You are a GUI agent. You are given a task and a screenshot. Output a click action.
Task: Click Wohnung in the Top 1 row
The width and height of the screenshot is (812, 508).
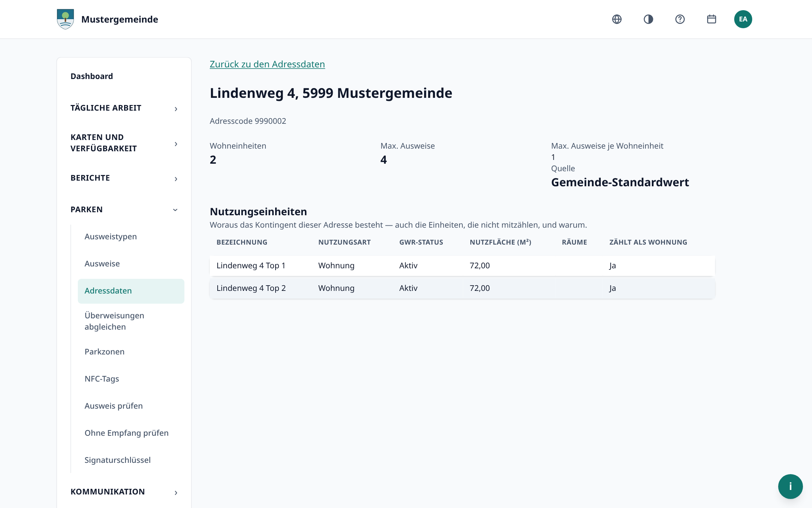(336, 266)
